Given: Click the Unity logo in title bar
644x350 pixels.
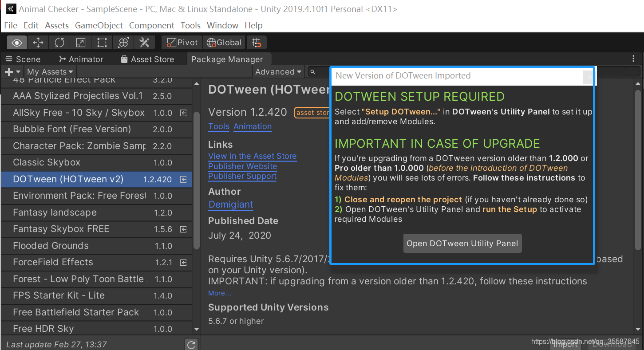Looking at the screenshot, I should [11, 9].
